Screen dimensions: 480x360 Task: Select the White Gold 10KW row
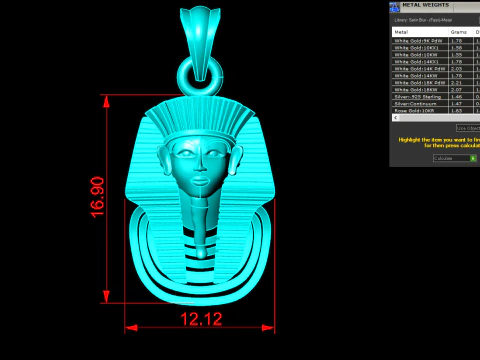pos(436,55)
